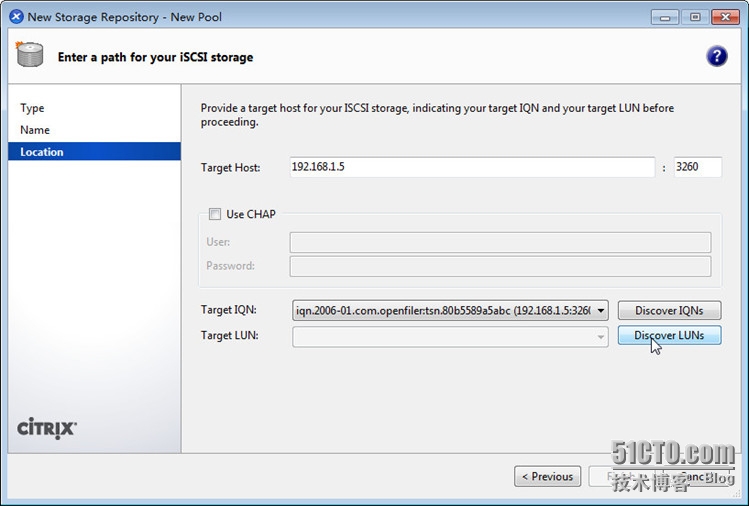Go to the Name step
749x506 pixels.
point(35,130)
